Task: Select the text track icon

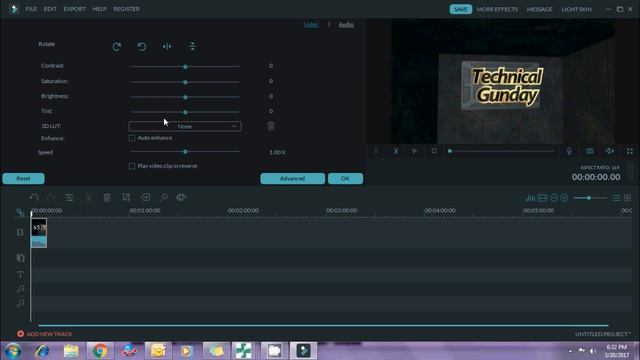Action: [x=20, y=274]
